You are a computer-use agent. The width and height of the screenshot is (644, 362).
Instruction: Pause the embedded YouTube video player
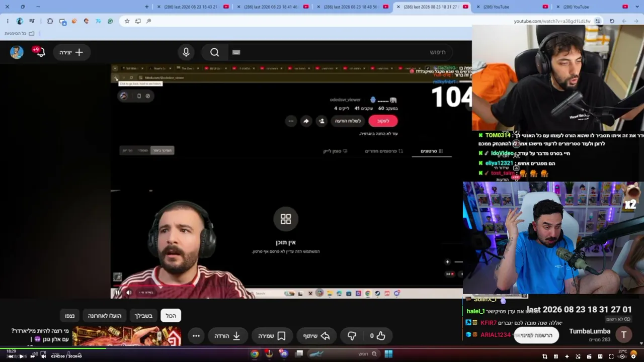pyautogui.click(x=117, y=293)
